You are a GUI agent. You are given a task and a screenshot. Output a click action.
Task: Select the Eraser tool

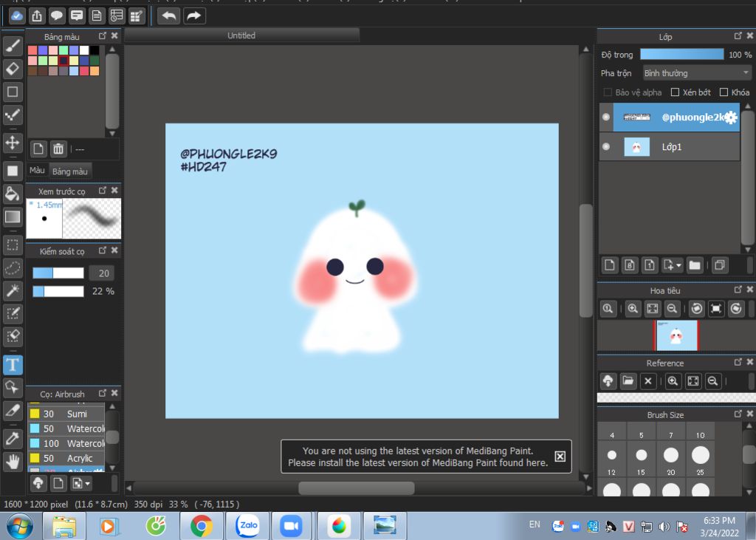[13, 69]
